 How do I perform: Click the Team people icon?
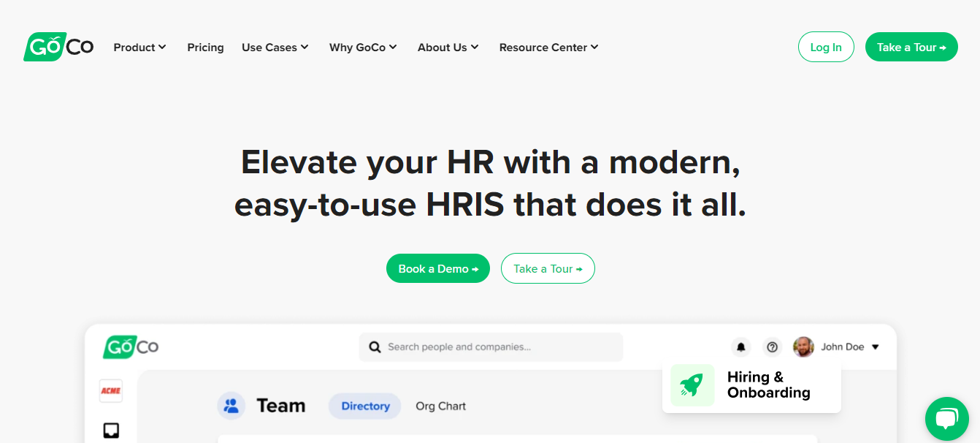(231, 406)
